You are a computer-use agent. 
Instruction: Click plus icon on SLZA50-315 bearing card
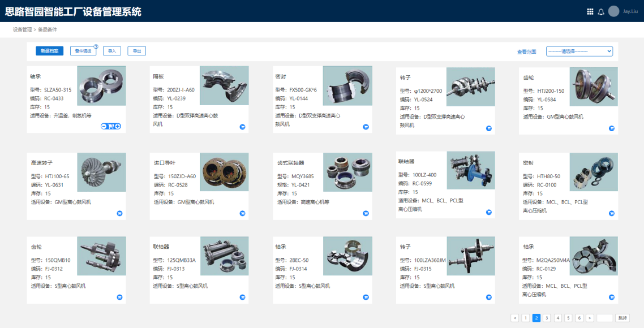(118, 126)
